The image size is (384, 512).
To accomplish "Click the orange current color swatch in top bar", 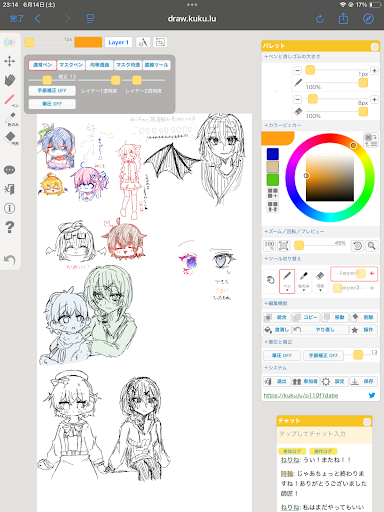I will [88, 42].
